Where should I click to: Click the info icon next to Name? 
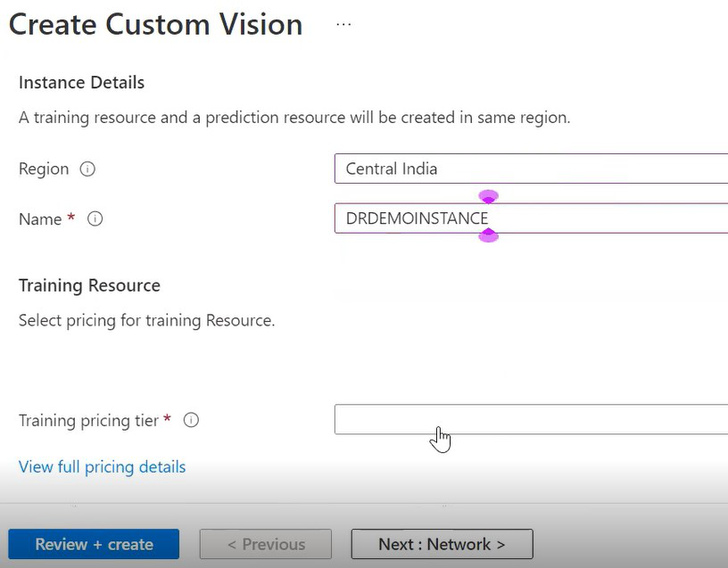(95, 218)
